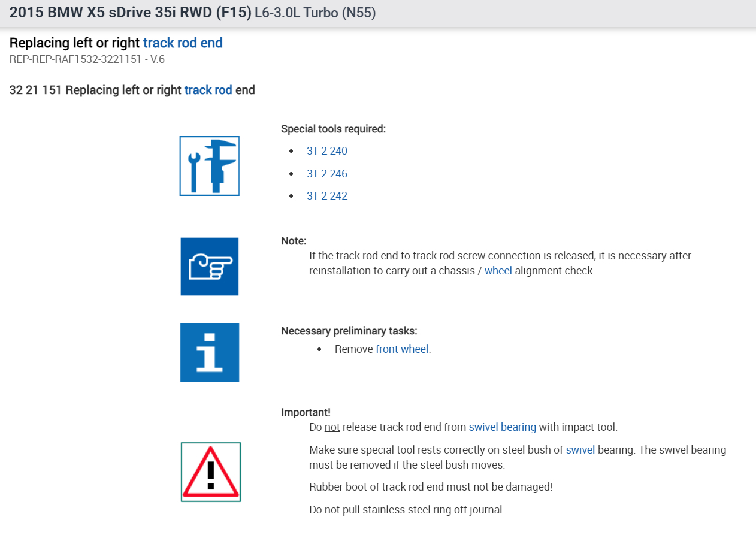Click the blue information "i" icon

pos(210,352)
